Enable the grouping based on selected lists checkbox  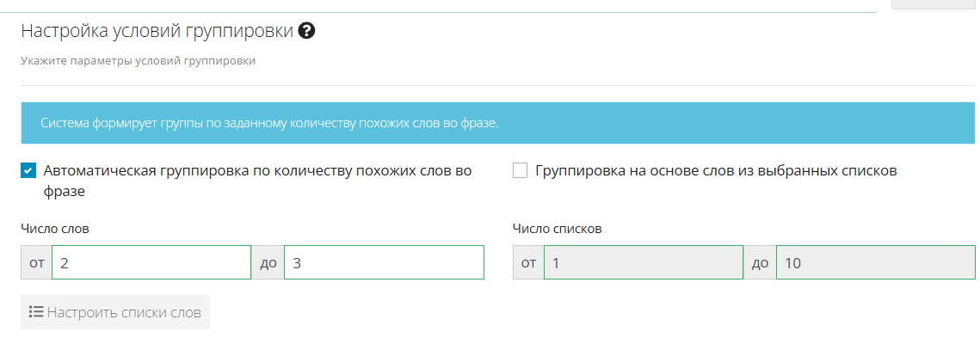pos(520,171)
